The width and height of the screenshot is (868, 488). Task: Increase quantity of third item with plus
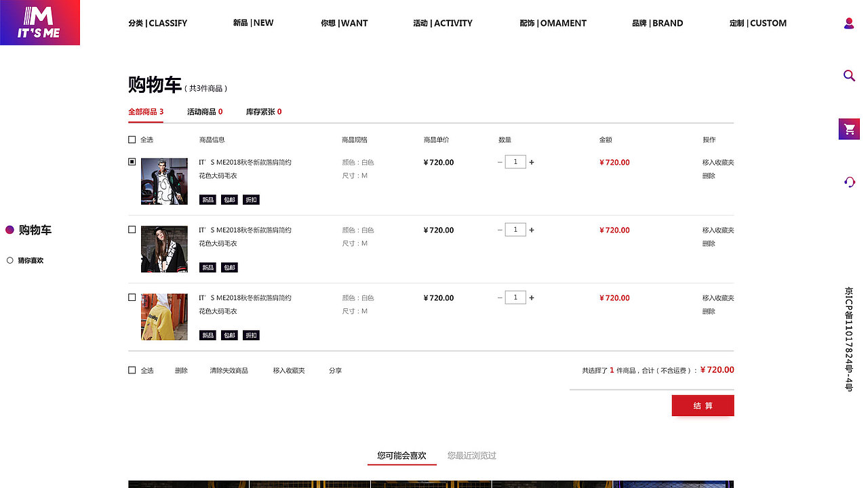coord(532,298)
